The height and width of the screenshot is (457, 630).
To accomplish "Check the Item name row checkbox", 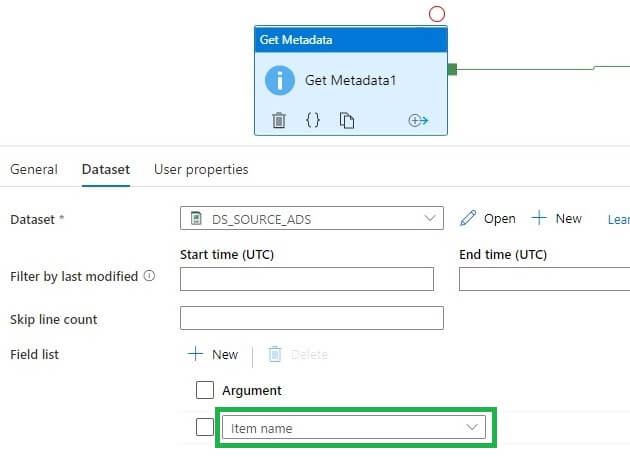I will 205,427.
